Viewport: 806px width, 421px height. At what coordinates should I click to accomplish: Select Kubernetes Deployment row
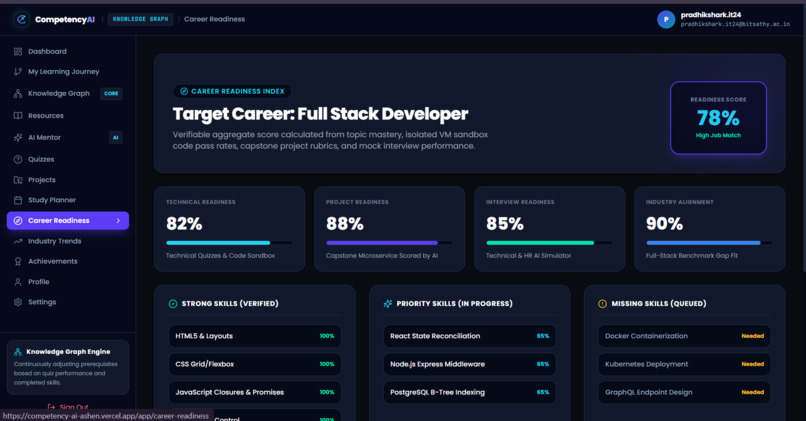coord(685,364)
